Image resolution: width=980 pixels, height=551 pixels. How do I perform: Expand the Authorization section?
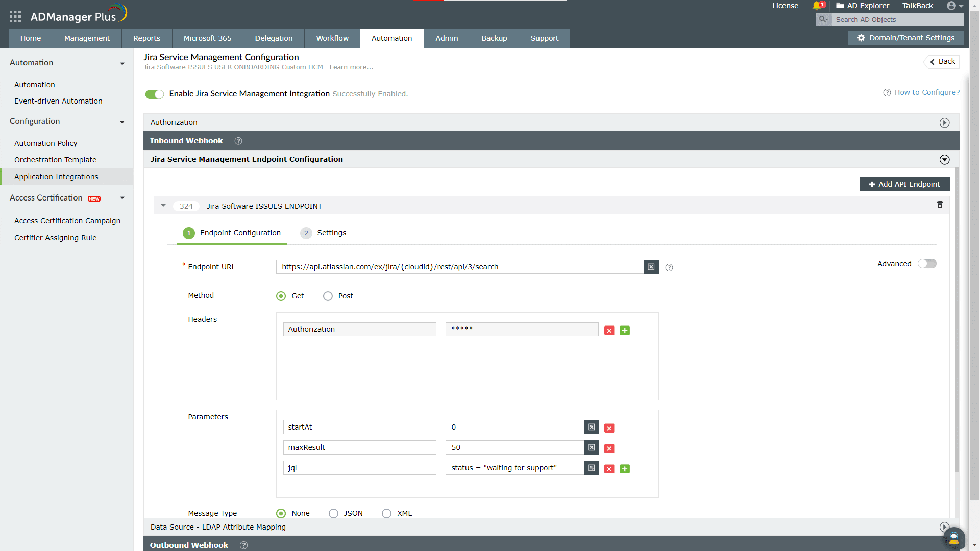pyautogui.click(x=944, y=122)
